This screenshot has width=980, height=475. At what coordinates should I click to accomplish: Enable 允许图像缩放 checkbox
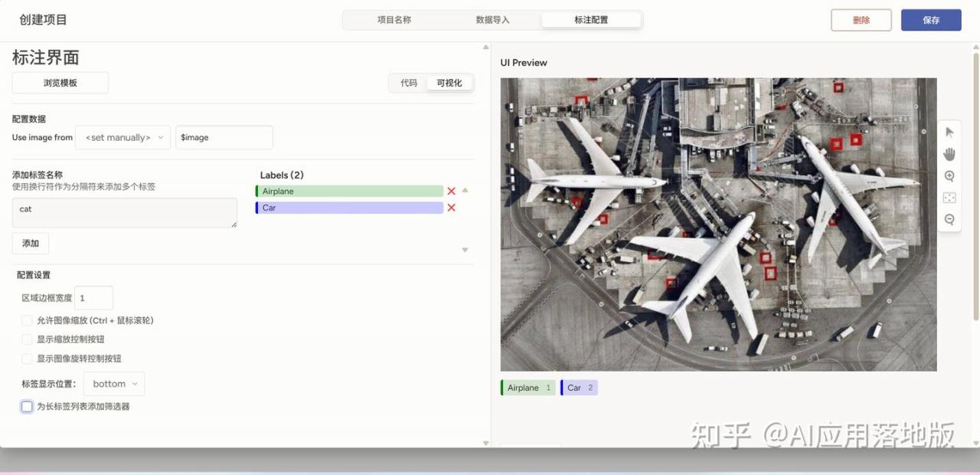click(x=27, y=320)
